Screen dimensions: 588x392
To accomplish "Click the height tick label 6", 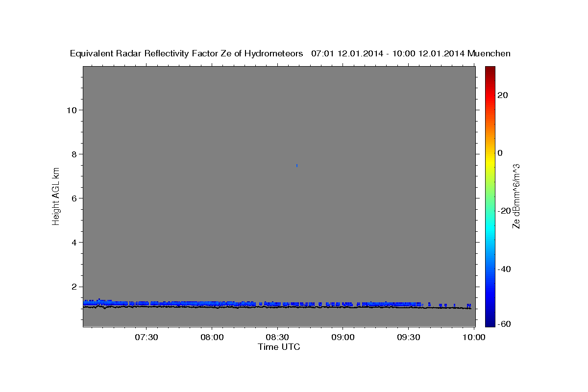I will coord(73,198).
